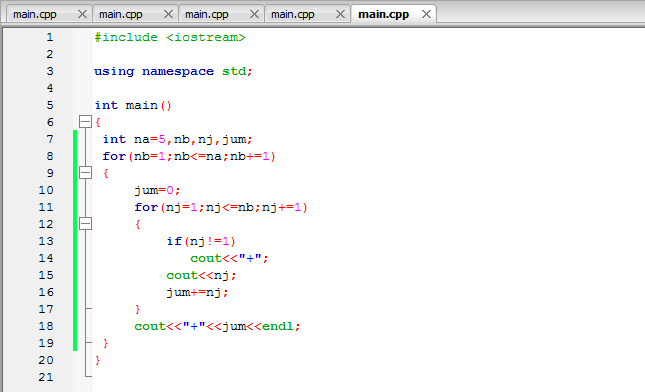Click the 'for(nb=1;nb<=na;nb+=1)' loop header
Viewport: 645px width, 392px height.
(189, 156)
